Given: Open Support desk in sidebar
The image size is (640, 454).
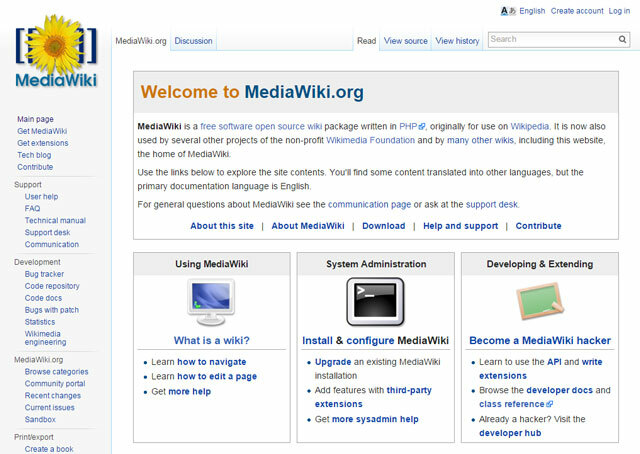Looking at the screenshot, I should click(47, 232).
